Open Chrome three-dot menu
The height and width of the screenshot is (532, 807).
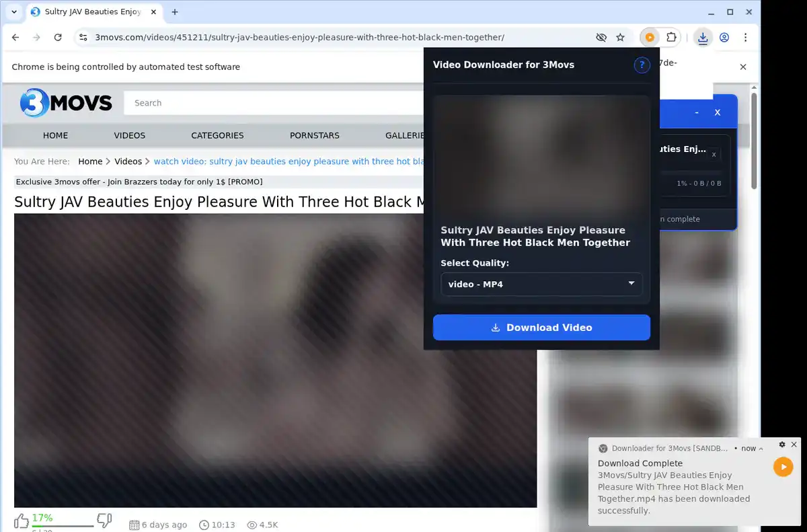tap(745, 38)
